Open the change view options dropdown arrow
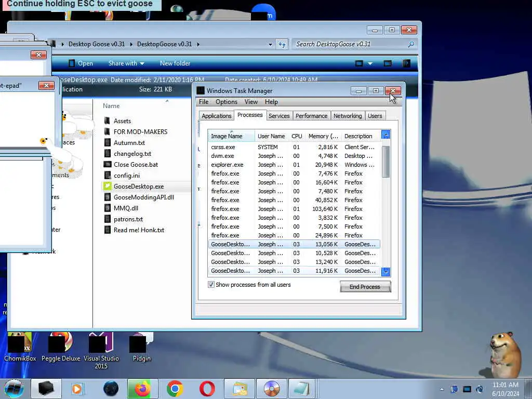 point(370,63)
